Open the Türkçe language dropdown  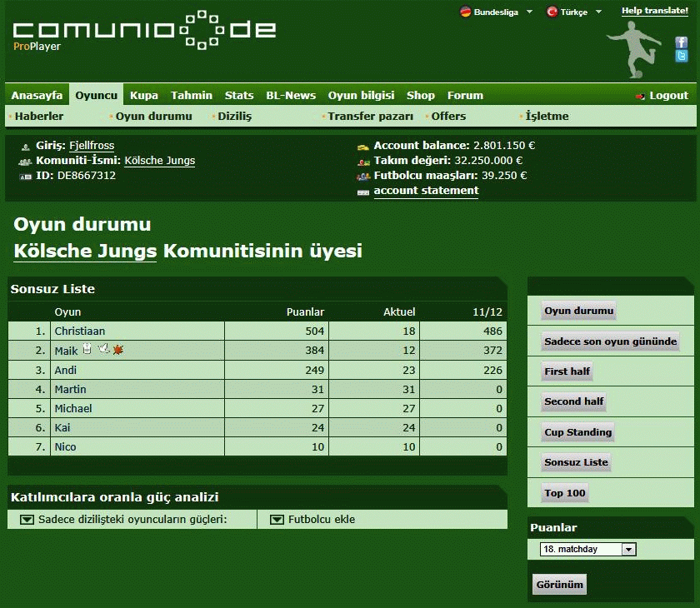click(599, 12)
